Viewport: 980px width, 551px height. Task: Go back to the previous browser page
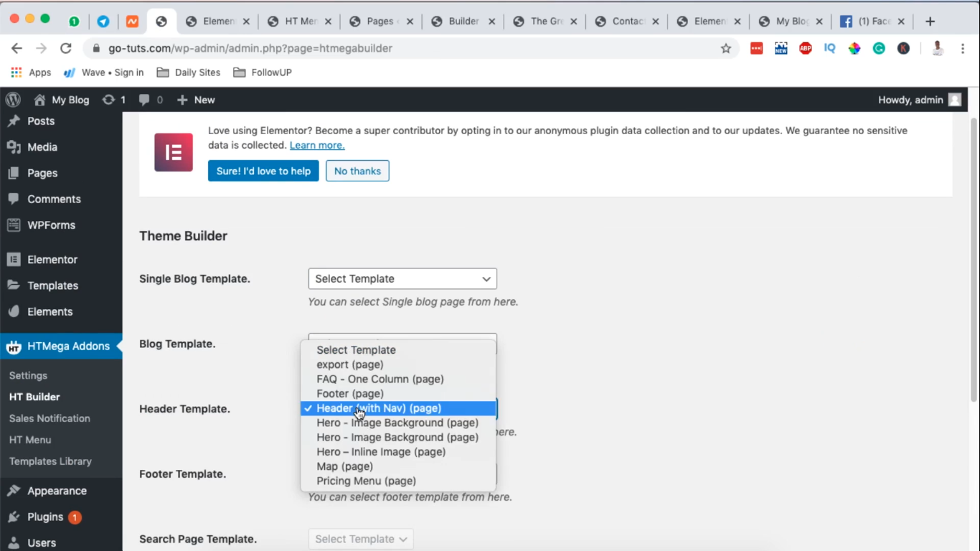pos(17,48)
